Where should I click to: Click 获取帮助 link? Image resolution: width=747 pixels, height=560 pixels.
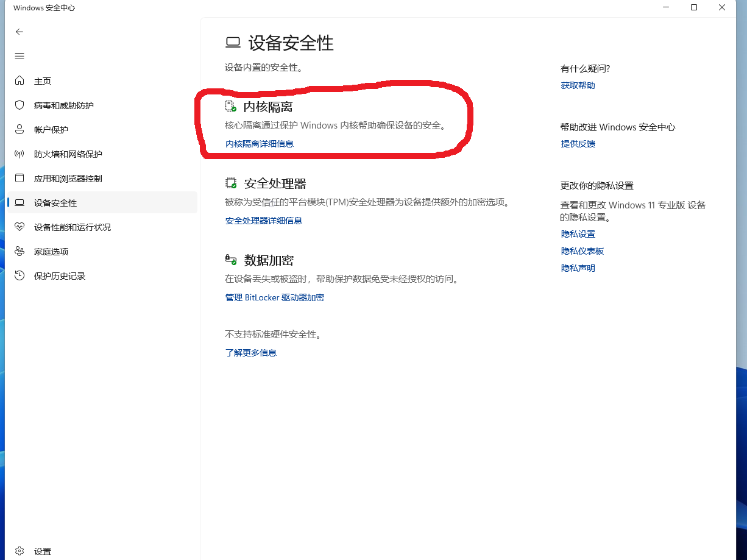578,85
